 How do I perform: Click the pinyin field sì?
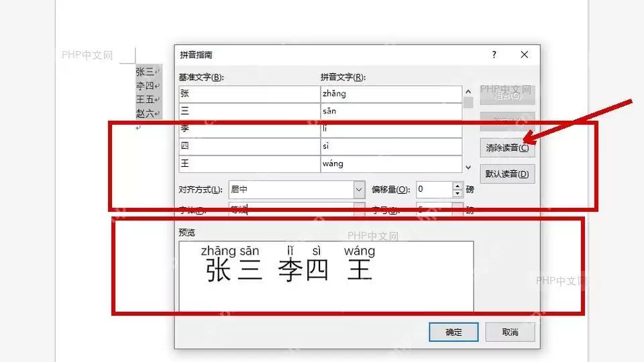pyautogui.click(x=391, y=146)
